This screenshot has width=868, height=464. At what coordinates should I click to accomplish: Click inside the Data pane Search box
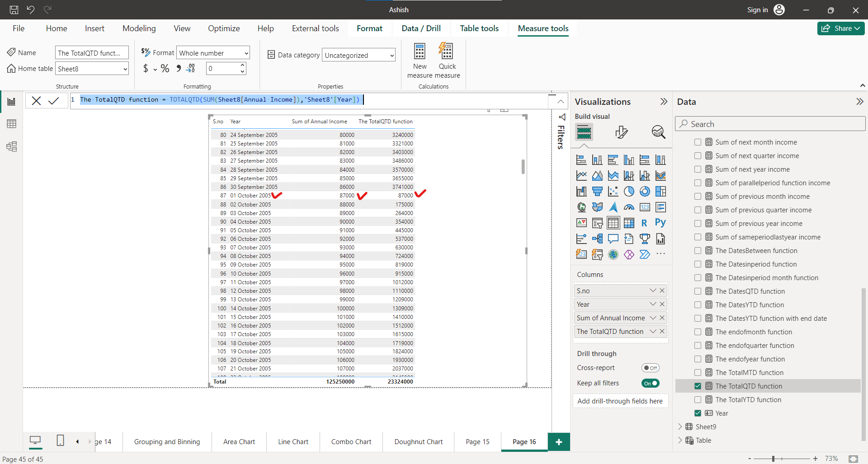[769, 123]
